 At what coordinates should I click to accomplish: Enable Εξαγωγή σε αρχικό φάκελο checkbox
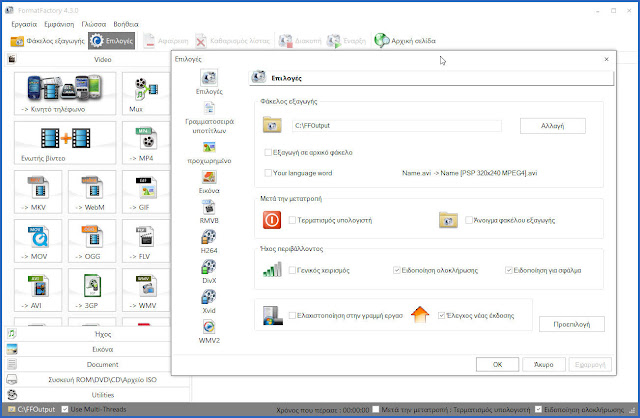(x=268, y=152)
